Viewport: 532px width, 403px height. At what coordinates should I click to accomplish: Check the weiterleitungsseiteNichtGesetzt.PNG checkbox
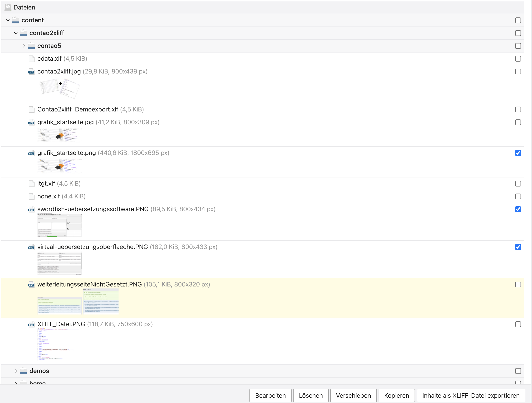pyautogui.click(x=518, y=284)
